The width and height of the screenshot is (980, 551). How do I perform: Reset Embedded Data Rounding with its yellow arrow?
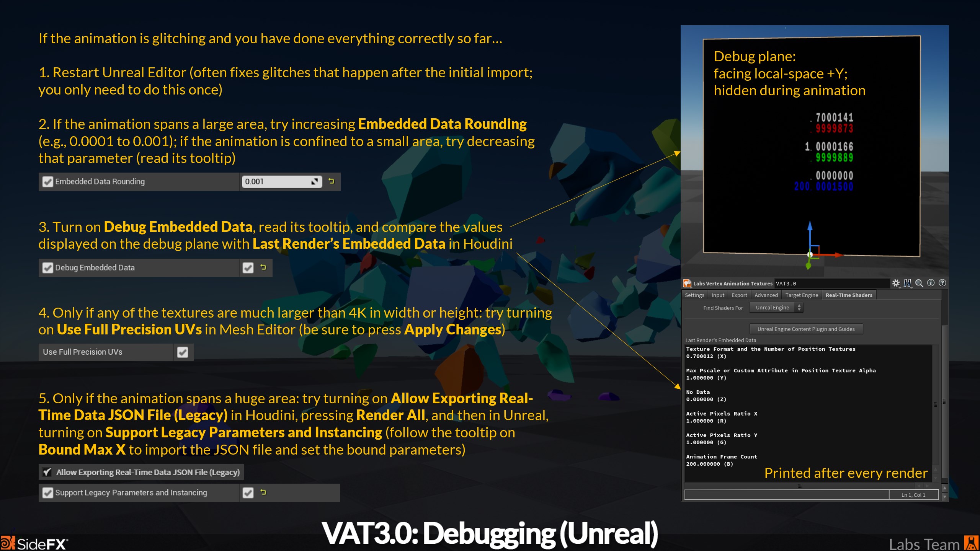332,181
